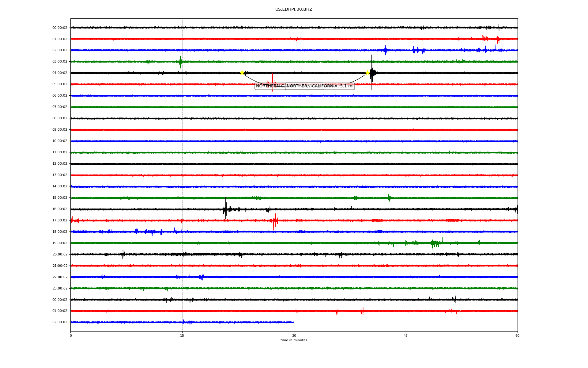The width and height of the screenshot is (588, 368).
Task: Click the right yellow star event marker
Action: (x=367, y=73)
